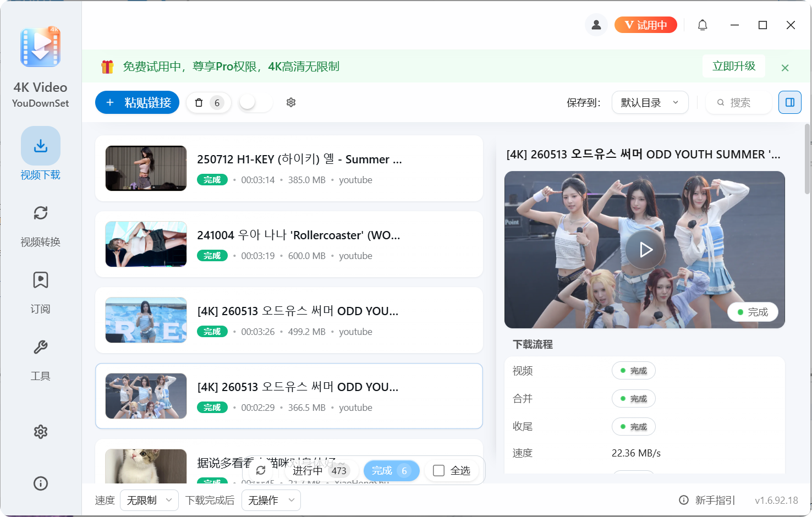Toggle the switch next to trash button
This screenshot has height=517, width=812.
(256, 102)
